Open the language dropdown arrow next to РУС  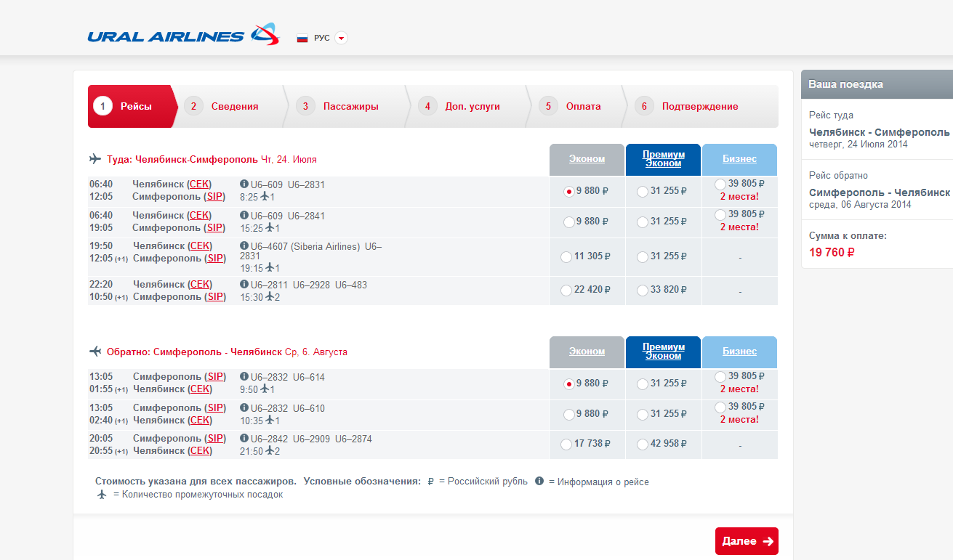coord(341,38)
